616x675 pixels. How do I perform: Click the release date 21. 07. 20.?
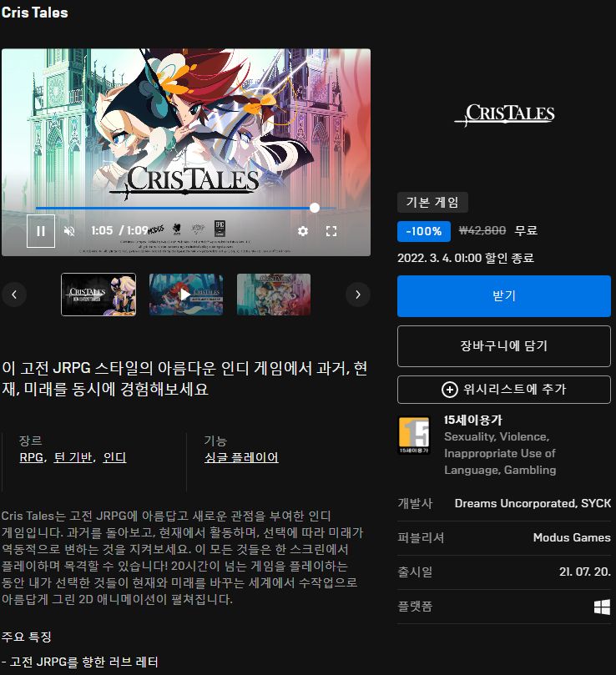point(585,572)
